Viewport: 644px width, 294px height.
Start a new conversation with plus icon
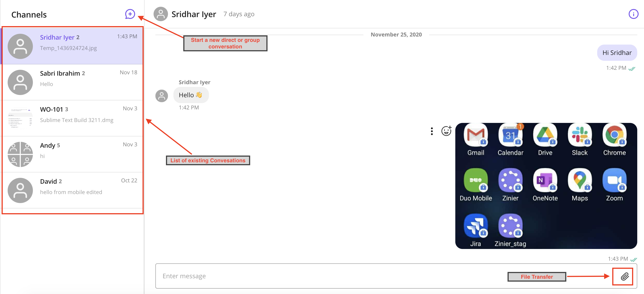(130, 14)
